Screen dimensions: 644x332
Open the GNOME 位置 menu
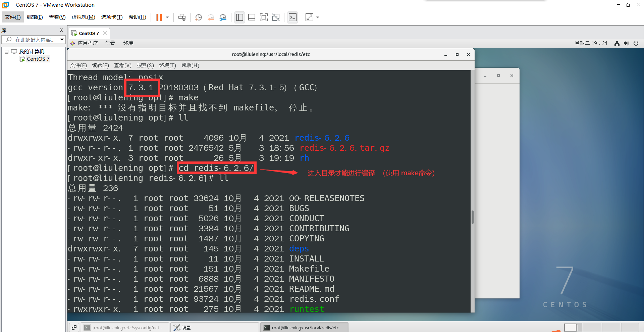point(110,43)
